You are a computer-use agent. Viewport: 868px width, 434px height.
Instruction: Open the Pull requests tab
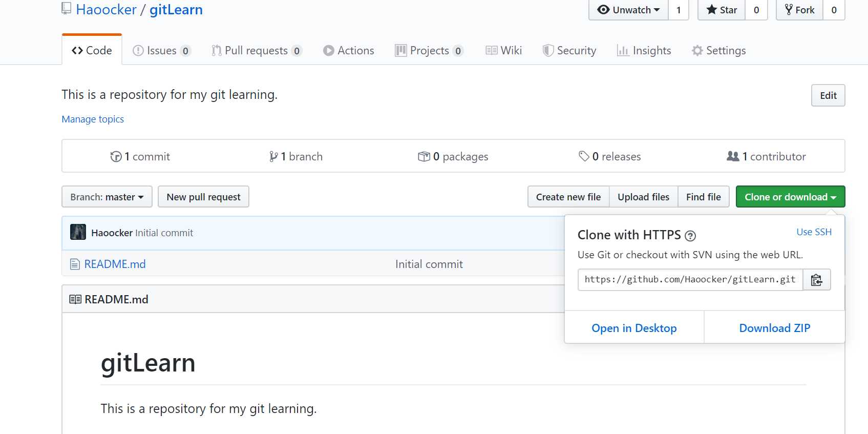(257, 50)
